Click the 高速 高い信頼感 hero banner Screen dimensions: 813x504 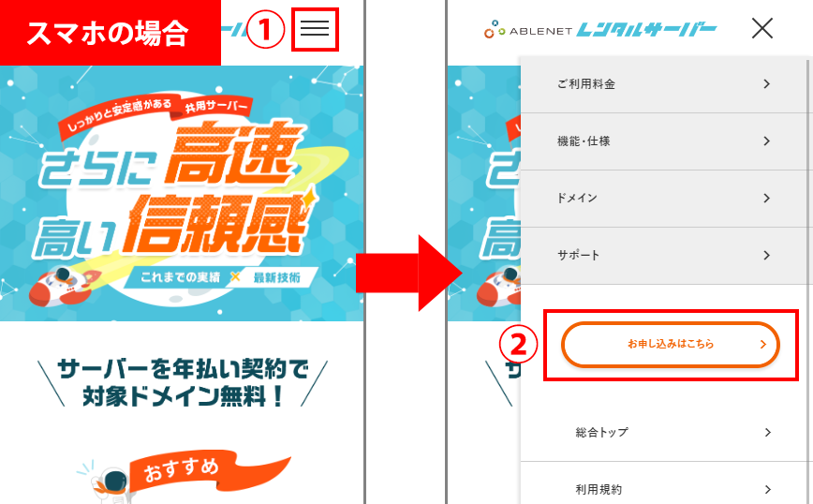[x=182, y=193]
